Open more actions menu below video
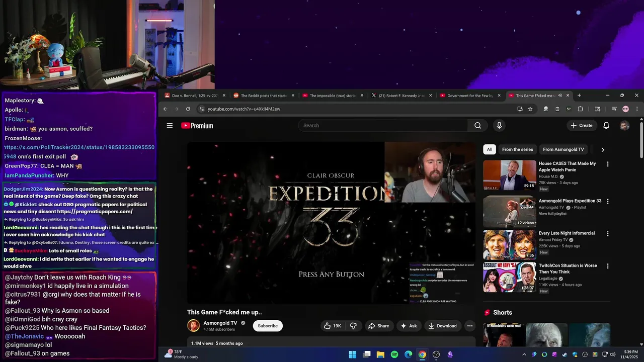This screenshot has width=644, height=362. (469, 326)
